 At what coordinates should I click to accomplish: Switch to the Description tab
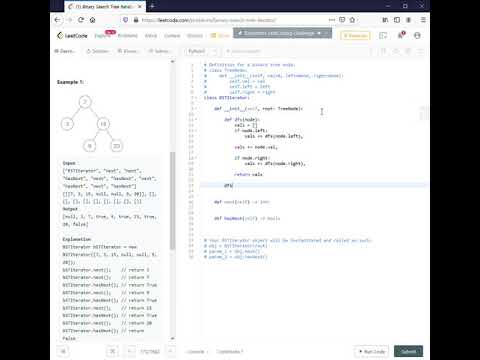[x=65, y=51]
